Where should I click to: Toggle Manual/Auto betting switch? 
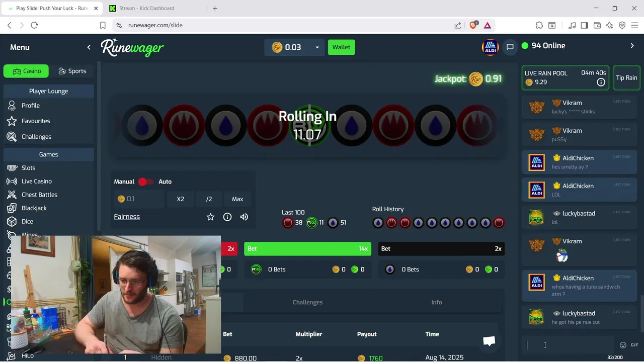tap(146, 182)
